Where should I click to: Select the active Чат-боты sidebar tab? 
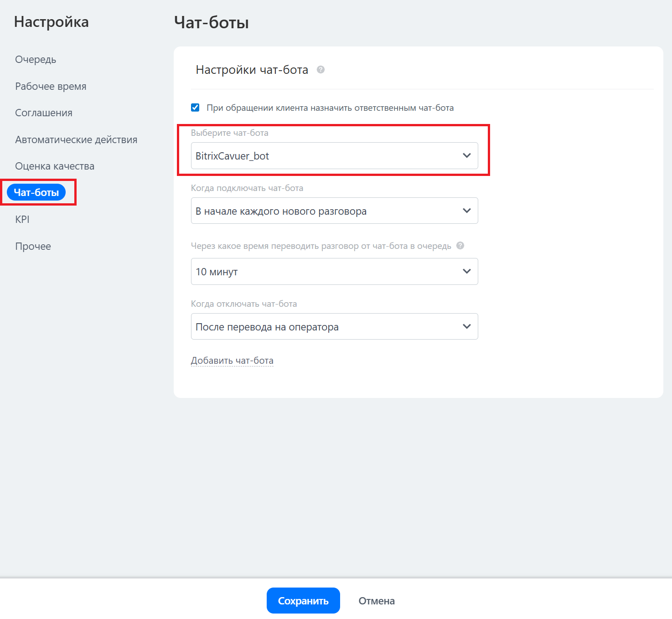pos(36,192)
